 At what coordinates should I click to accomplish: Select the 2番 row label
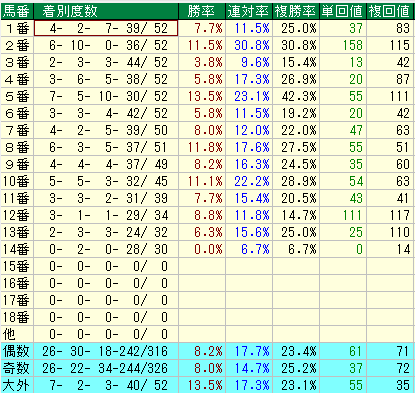coord(17,45)
